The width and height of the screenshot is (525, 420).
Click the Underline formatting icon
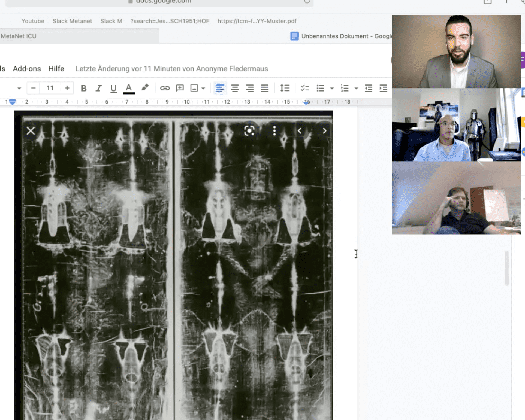point(114,88)
